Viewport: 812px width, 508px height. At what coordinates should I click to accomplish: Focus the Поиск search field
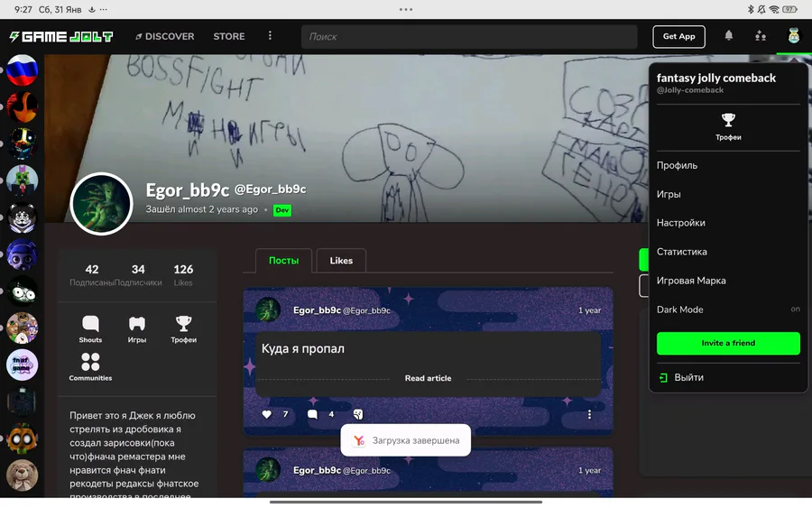point(469,37)
